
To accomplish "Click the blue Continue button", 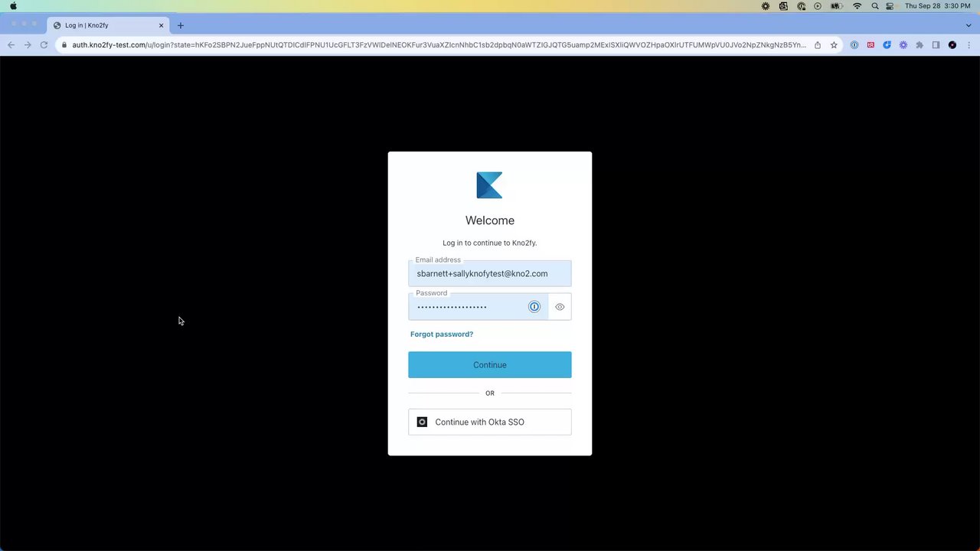I will point(489,365).
